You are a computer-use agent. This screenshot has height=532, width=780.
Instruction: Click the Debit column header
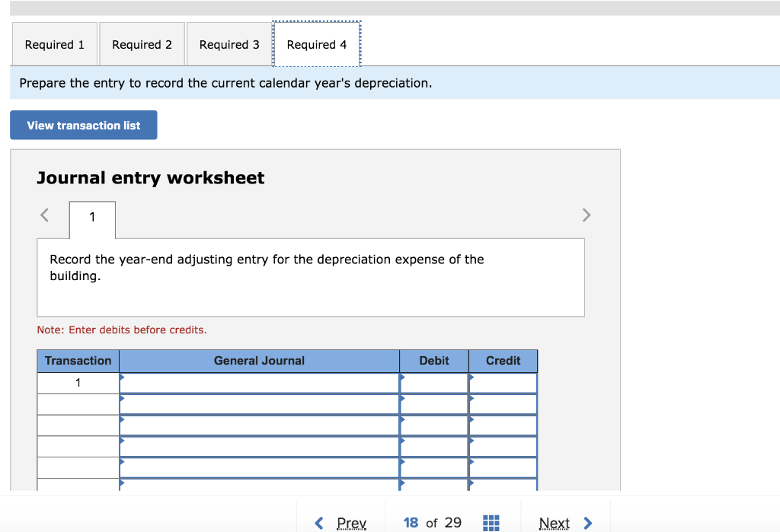[x=433, y=361]
